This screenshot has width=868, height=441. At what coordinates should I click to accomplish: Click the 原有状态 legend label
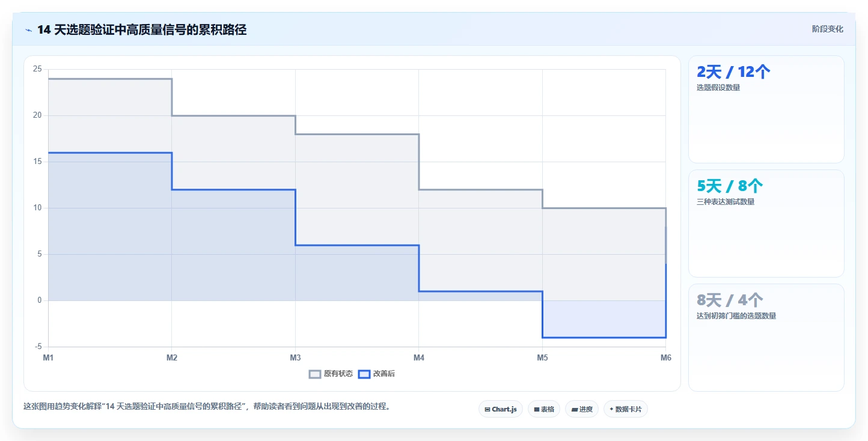point(338,374)
